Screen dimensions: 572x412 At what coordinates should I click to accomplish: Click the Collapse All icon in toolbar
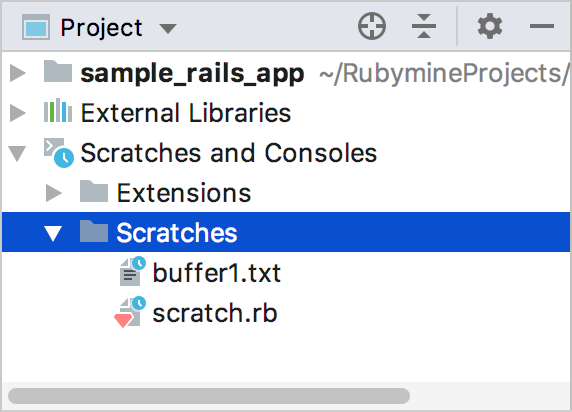point(424,26)
